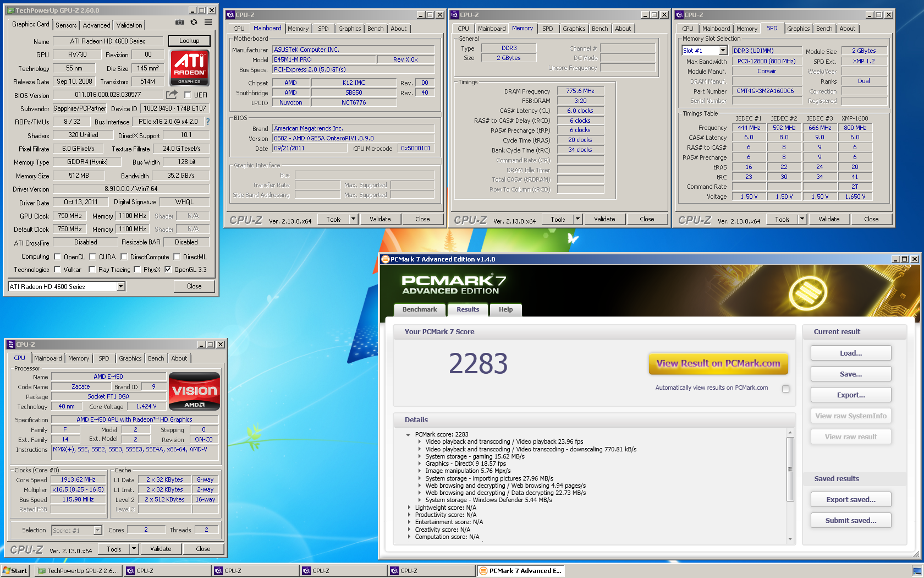Click the CPU-Z Mainboard window title icon
Viewport: 924px width, 578px height.
pos(230,15)
